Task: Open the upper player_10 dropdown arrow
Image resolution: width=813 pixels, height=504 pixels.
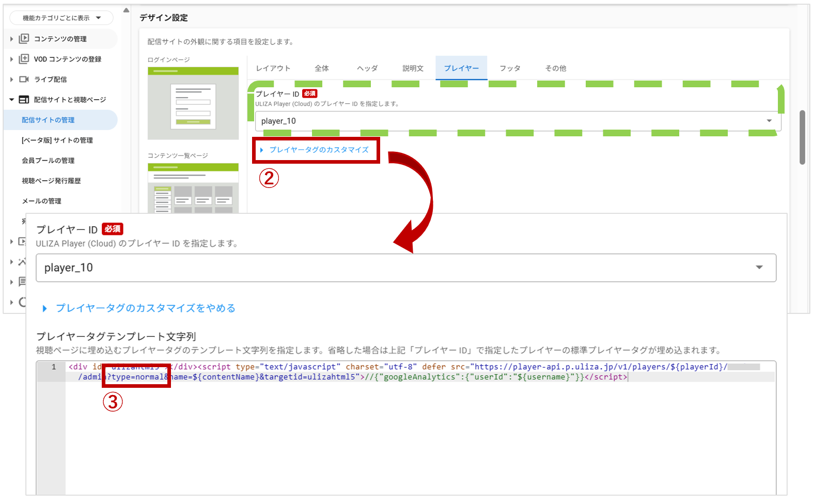Action: [x=769, y=121]
